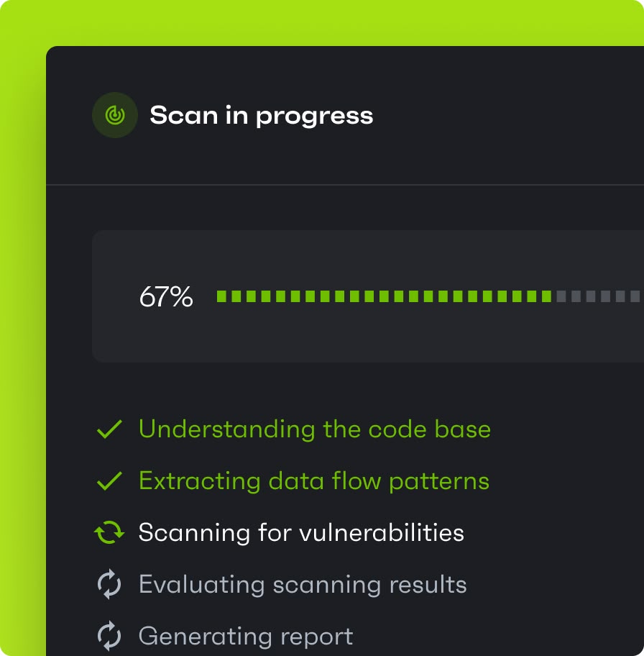Open the Extracting data flow patterns step
The image size is (644, 656).
pos(314,481)
